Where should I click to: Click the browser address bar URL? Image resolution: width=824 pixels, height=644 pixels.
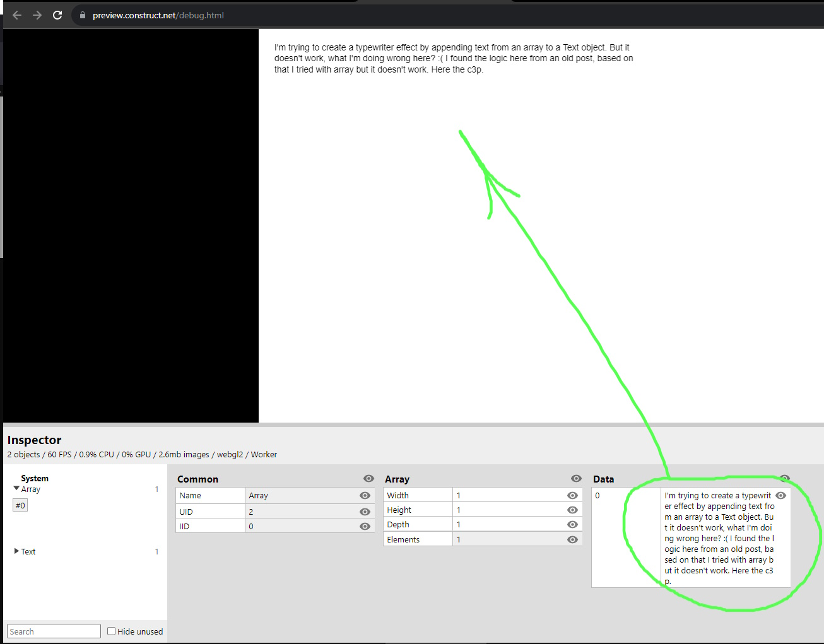[x=158, y=15]
